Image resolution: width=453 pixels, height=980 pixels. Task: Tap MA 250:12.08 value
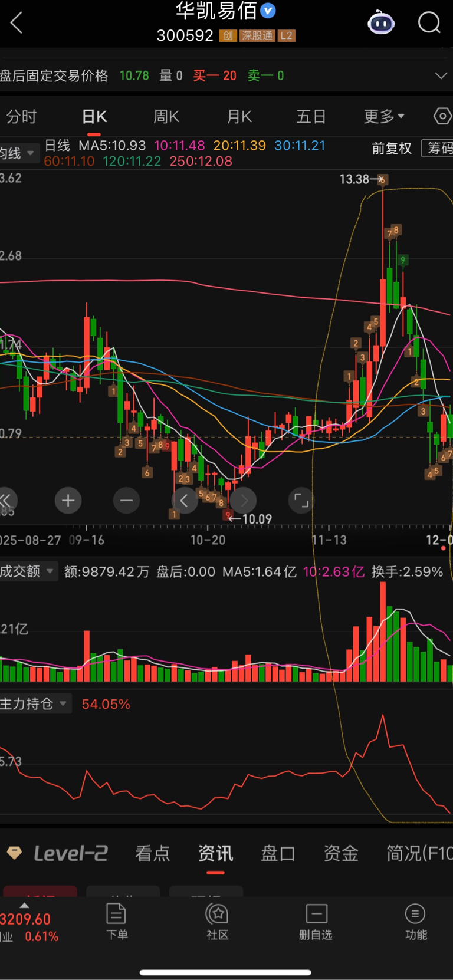(x=201, y=161)
